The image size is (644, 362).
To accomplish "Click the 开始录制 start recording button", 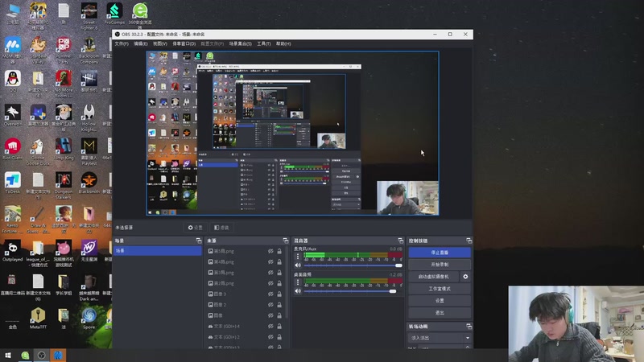I will click(x=440, y=265).
